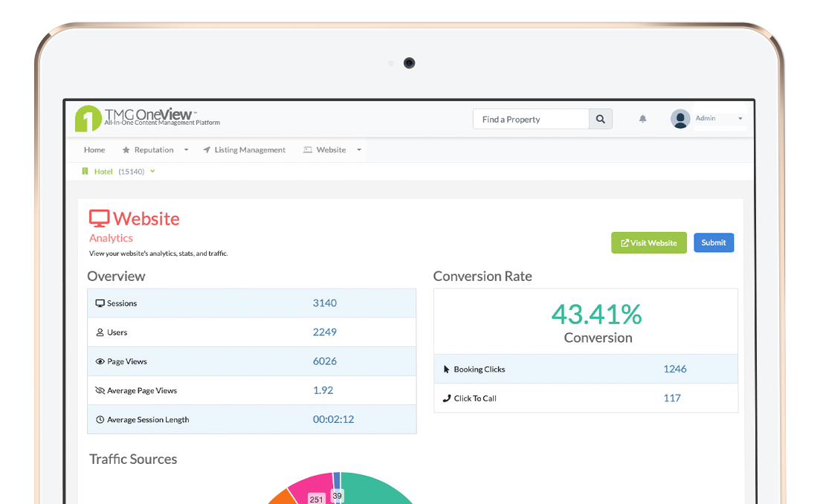This screenshot has height=504, width=823.
Task: Click the Sessions value 3140
Action: (x=325, y=303)
